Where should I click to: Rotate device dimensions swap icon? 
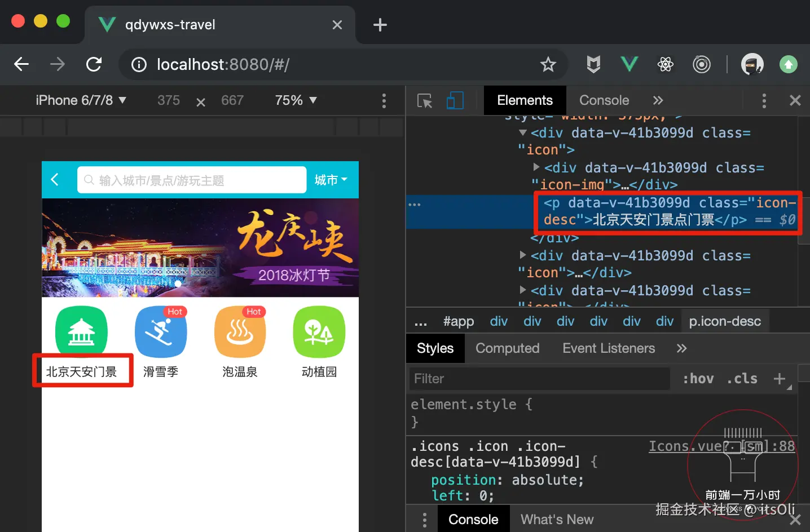point(200,102)
